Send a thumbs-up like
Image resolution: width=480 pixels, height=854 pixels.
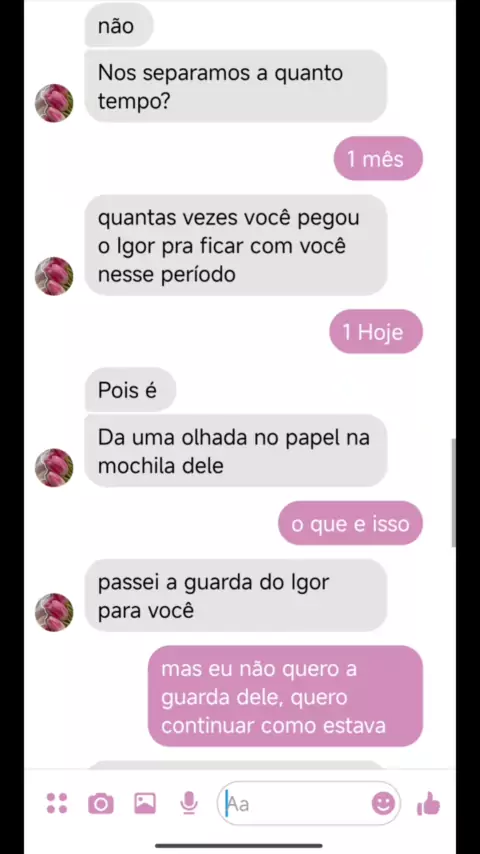pos(428,803)
